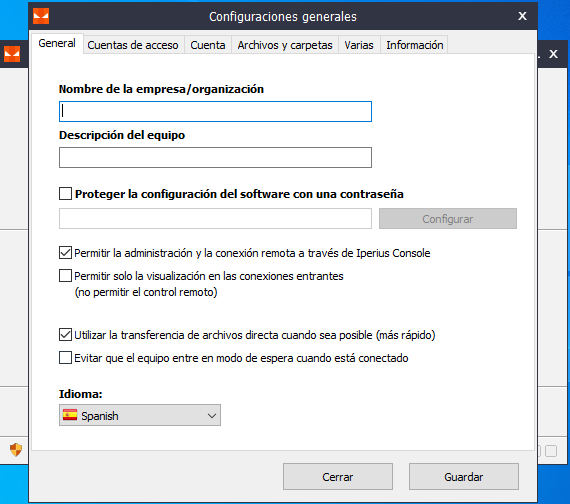Disable direct file transfer option
The image size is (570, 504).
[x=65, y=335]
